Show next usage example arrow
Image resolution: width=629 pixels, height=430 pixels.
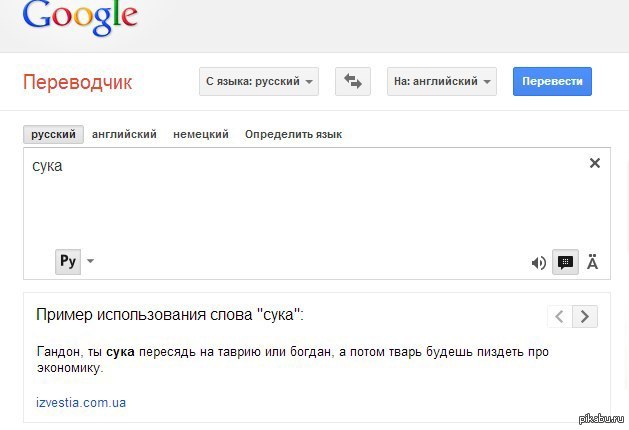(585, 317)
